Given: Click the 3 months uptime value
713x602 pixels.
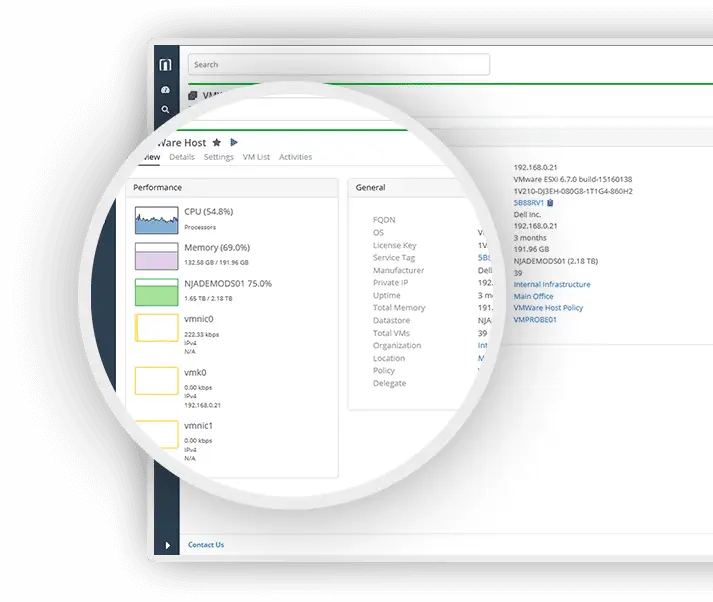Looking at the screenshot, I should pos(530,238).
